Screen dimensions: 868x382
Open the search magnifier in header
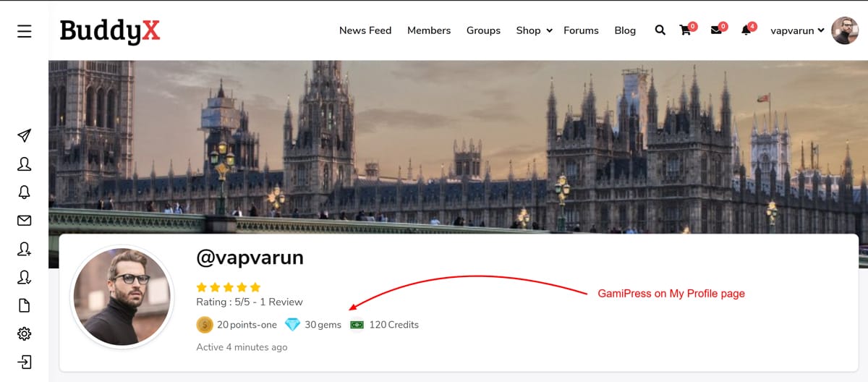pyautogui.click(x=660, y=30)
